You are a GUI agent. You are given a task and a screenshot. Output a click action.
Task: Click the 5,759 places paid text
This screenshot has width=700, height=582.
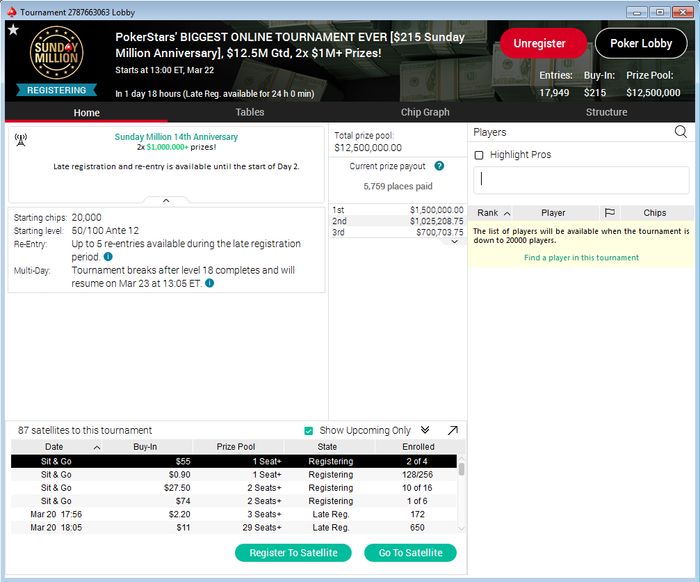(x=398, y=186)
